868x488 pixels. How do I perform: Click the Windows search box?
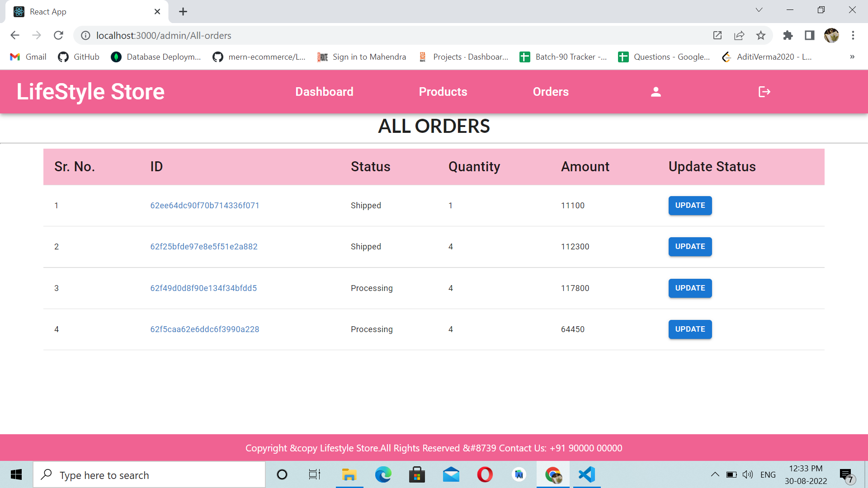point(149,474)
